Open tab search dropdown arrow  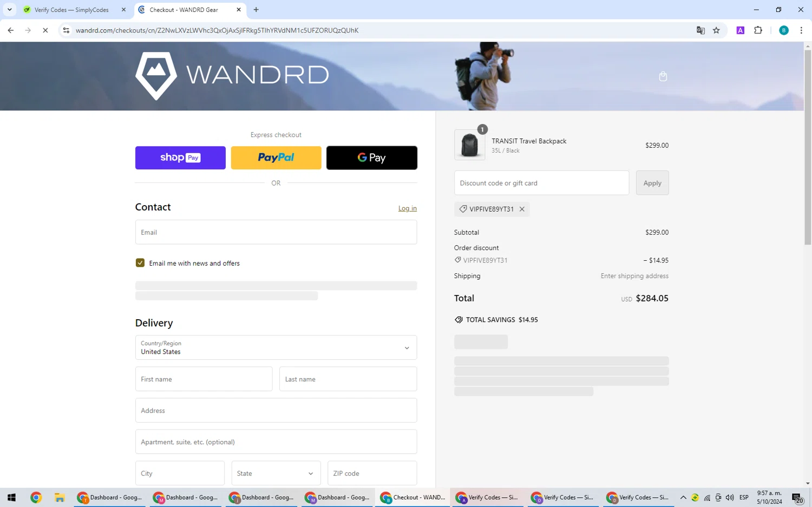coord(9,10)
